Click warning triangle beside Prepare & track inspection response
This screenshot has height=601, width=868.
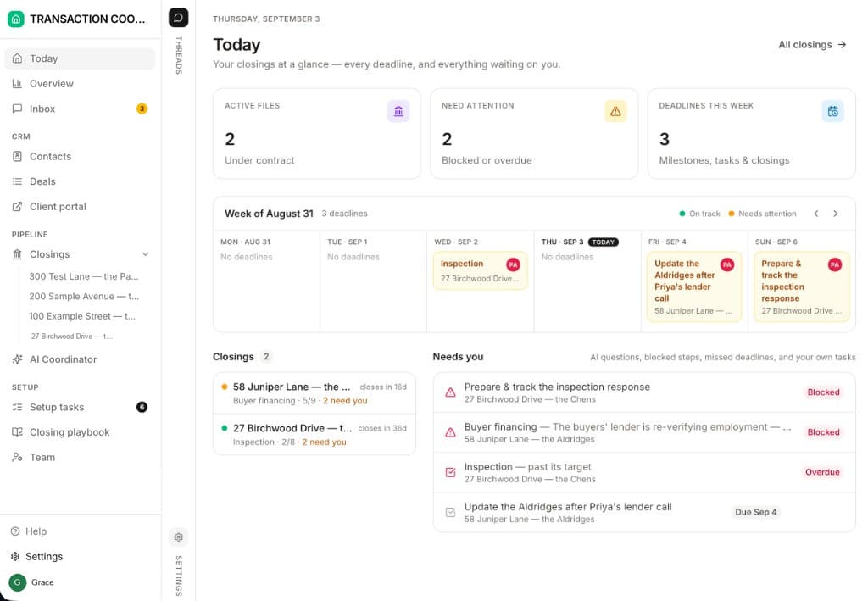pyautogui.click(x=451, y=392)
